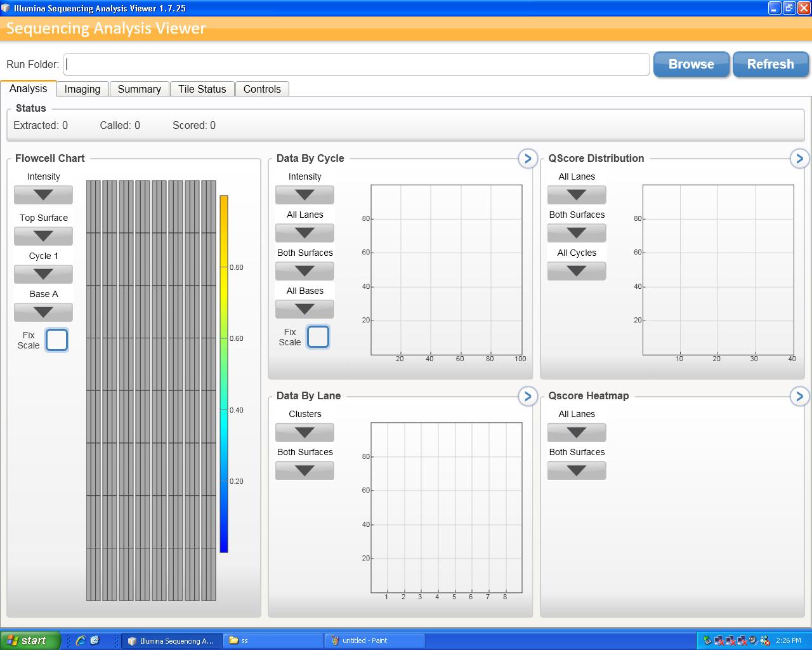Open All Lanes dropdown in Qscore Heatmap
This screenshot has width=812, height=650.
click(x=577, y=432)
